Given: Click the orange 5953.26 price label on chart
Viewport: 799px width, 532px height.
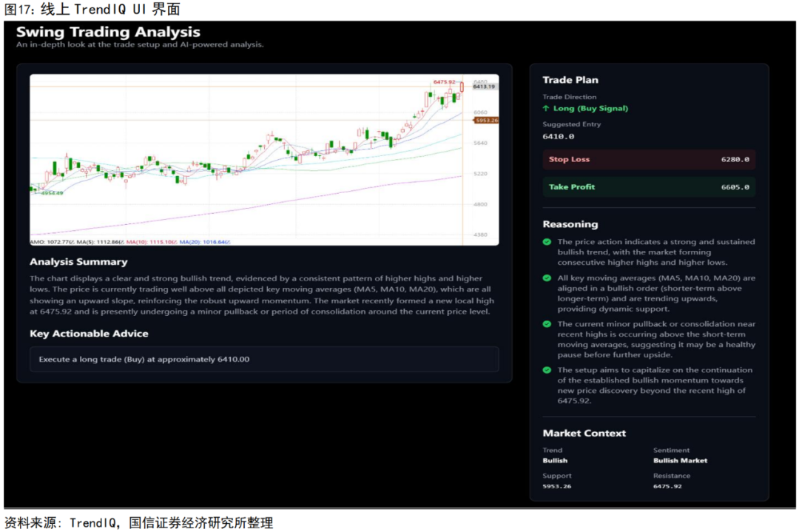Looking at the screenshot, I should click(487, 121).
